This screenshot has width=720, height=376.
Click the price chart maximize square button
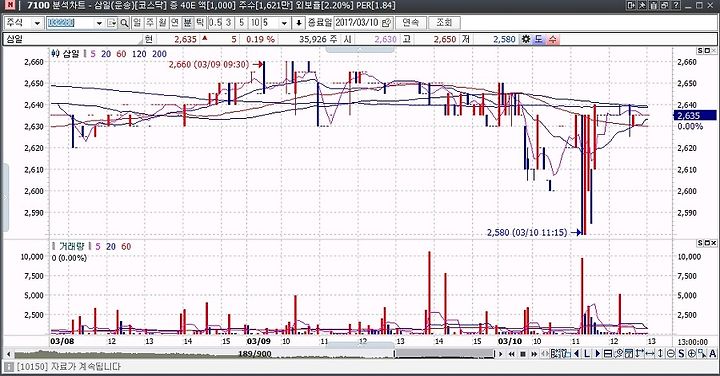click(707, 51)
